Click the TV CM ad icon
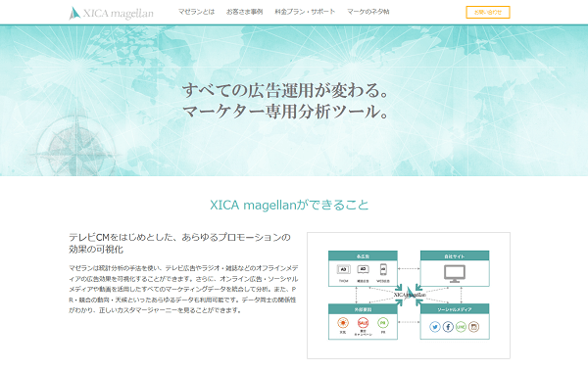 point(344,269)
